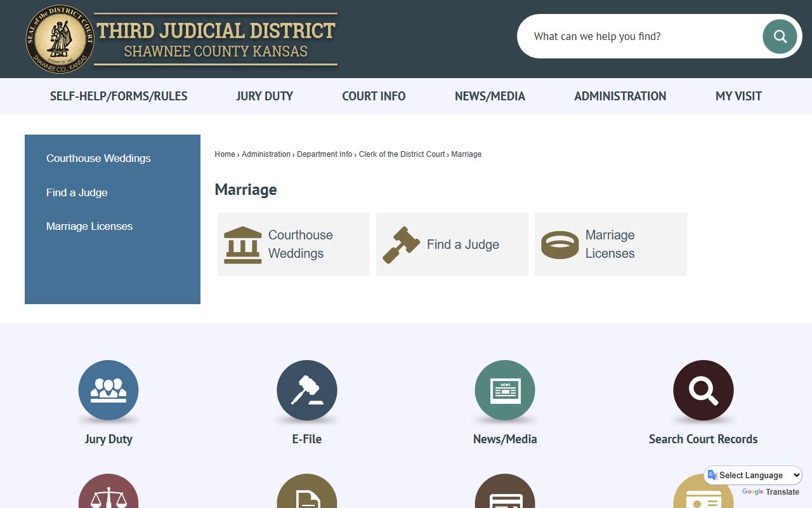Click the courthouse building icon
Viewport: 812px width, 508px height.
242,244
